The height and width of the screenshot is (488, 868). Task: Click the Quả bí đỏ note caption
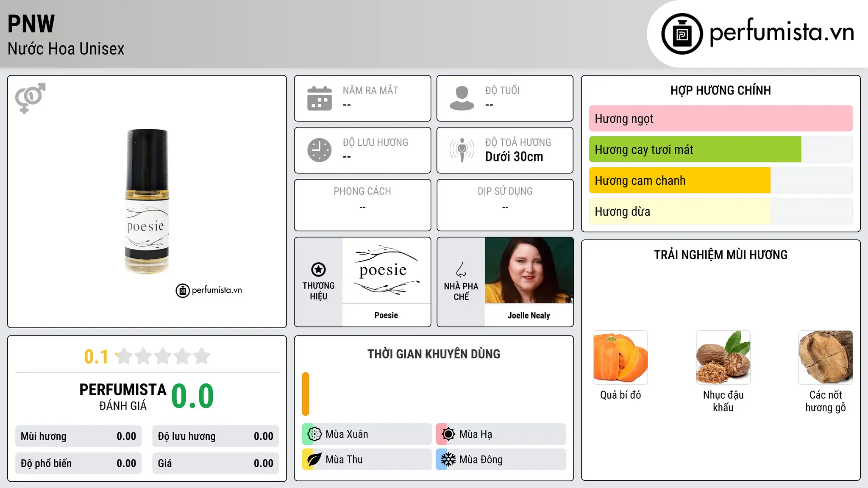click(x=620, y=395)
